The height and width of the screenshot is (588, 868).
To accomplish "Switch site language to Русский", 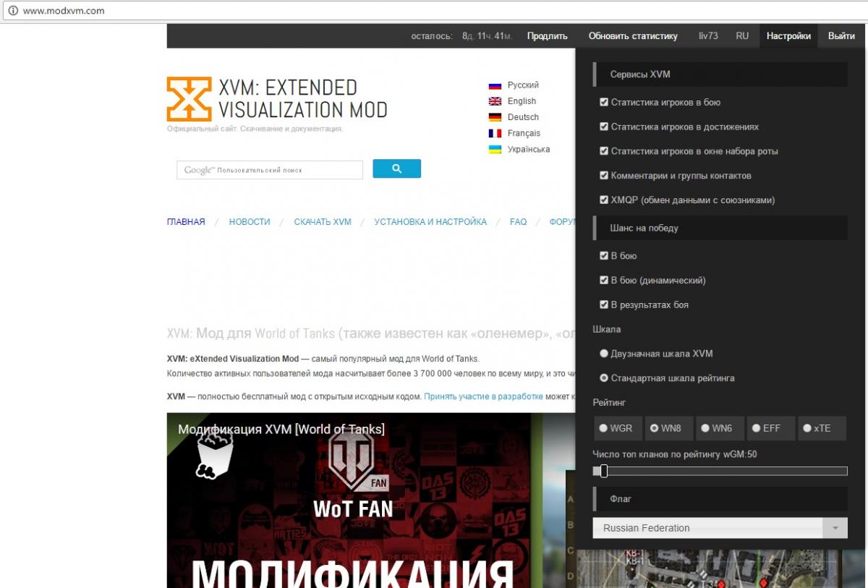I will tap(523, 85).
